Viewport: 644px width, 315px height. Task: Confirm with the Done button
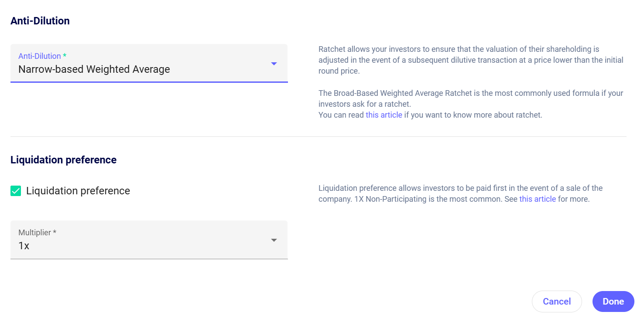pyautogui.click(x=613, y=301)
